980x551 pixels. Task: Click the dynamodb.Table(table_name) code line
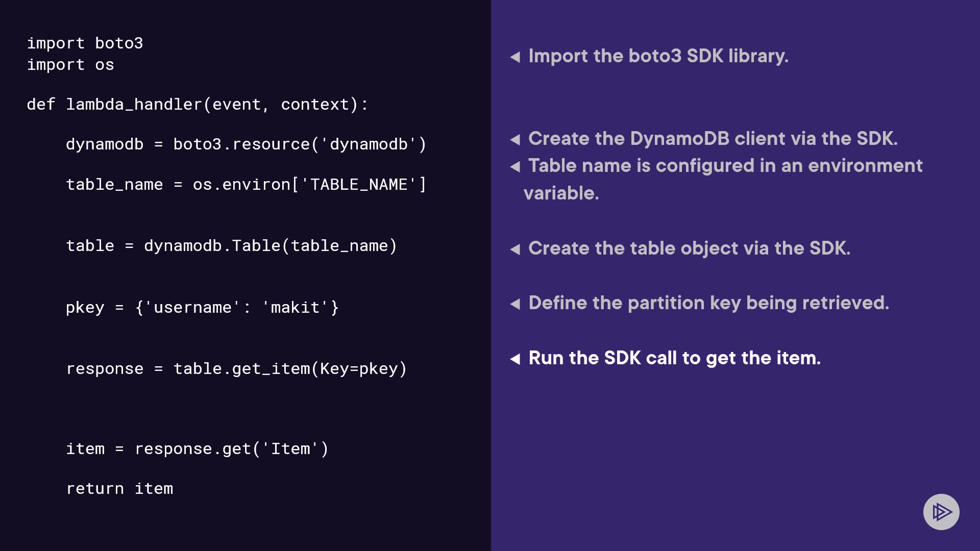[x=231, y=246]
